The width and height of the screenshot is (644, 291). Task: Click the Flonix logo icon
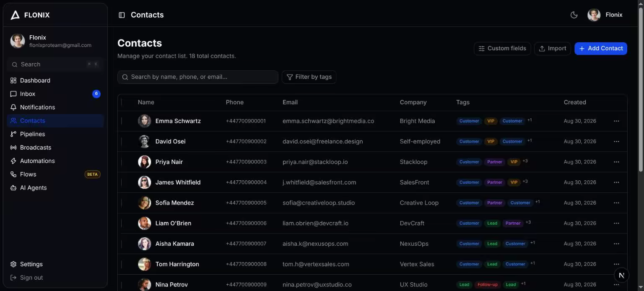(x=15, y=15)
